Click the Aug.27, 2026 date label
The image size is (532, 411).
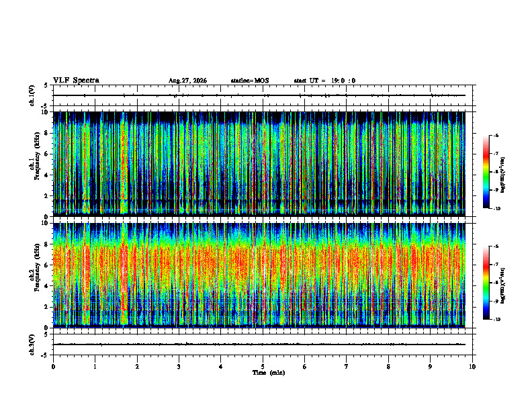tap(187, 81)
